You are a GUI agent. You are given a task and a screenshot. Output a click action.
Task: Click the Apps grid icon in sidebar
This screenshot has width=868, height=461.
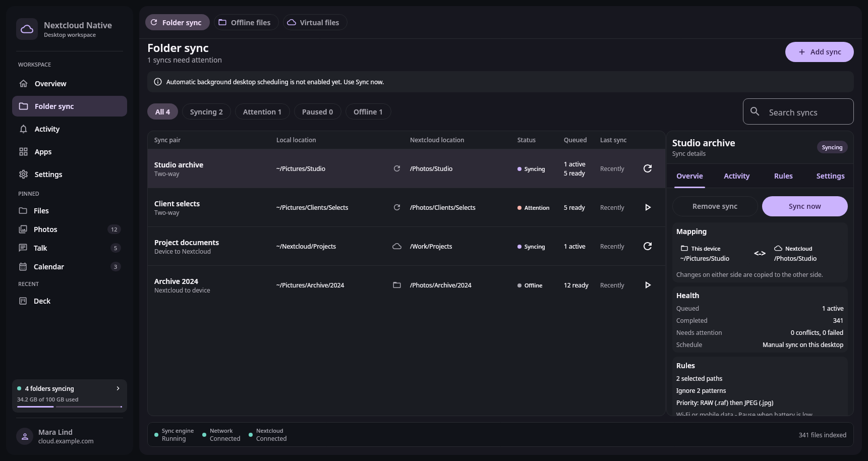23,152
